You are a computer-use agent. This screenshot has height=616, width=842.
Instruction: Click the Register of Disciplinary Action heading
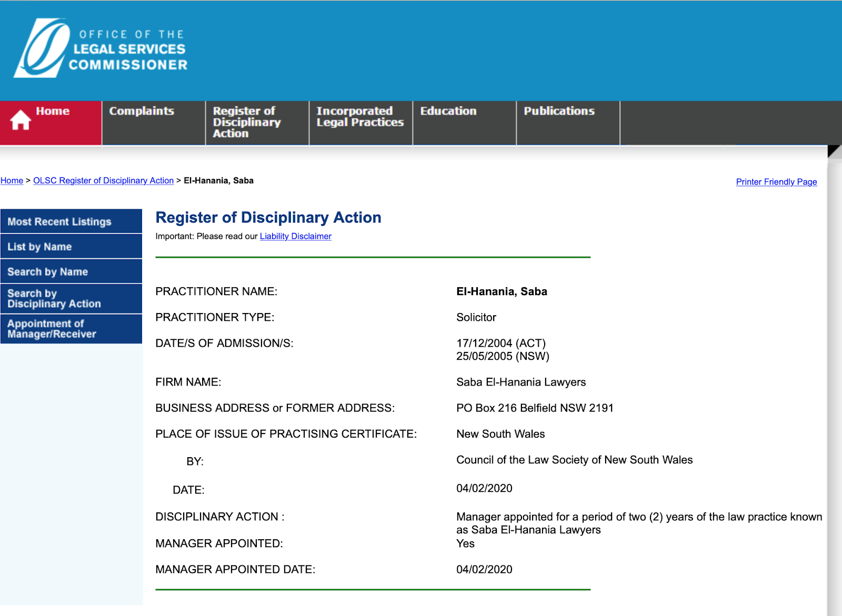(268, 217)
